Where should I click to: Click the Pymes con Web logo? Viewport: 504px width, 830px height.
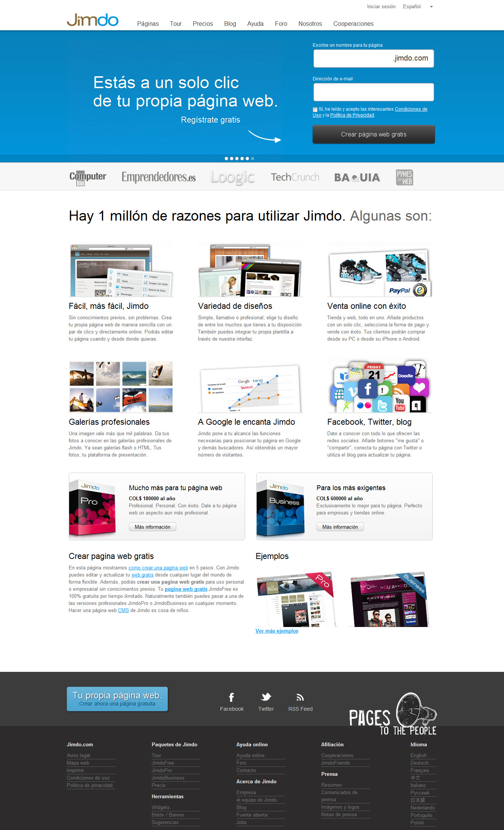[x=405, y=177]
